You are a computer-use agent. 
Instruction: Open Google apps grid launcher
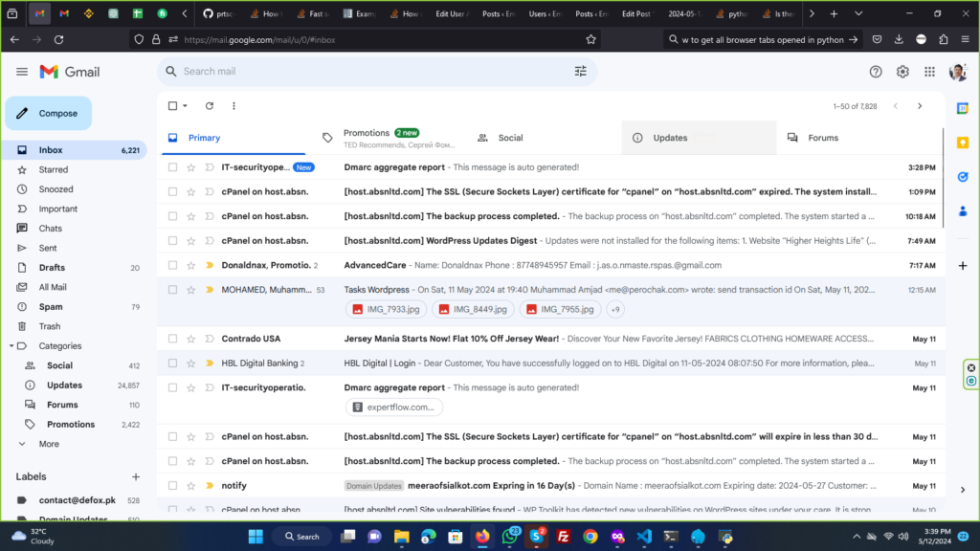click(929, 72)
